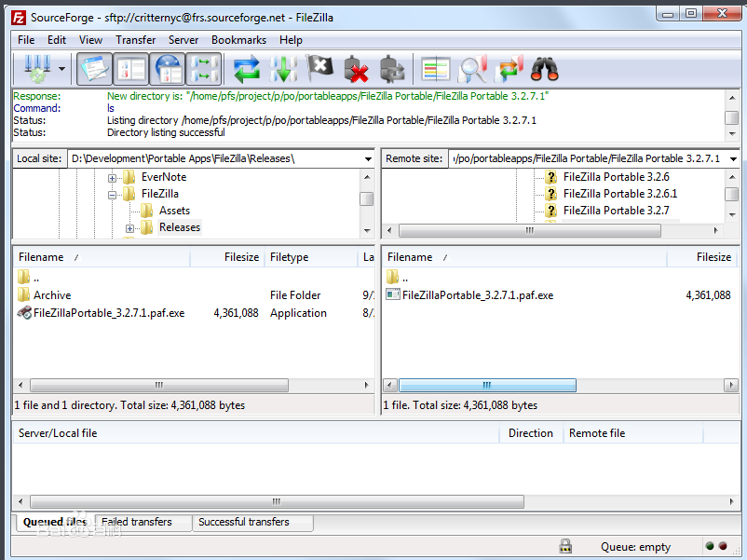Click the 3.2.6 folder question-mark icon
This screenshot has width=747, height=560.
click(x=551, y=177)
